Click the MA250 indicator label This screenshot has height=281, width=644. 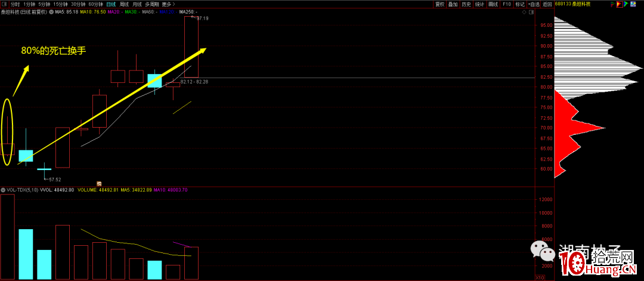click(188, 12)
